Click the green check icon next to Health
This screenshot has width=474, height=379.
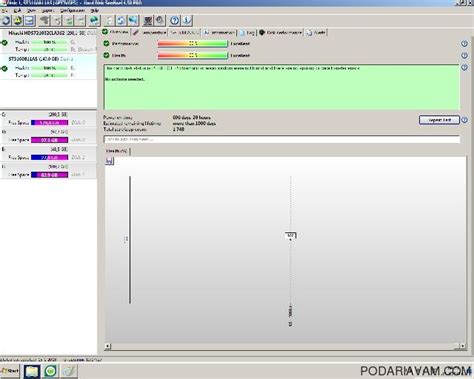click(106, 55)
